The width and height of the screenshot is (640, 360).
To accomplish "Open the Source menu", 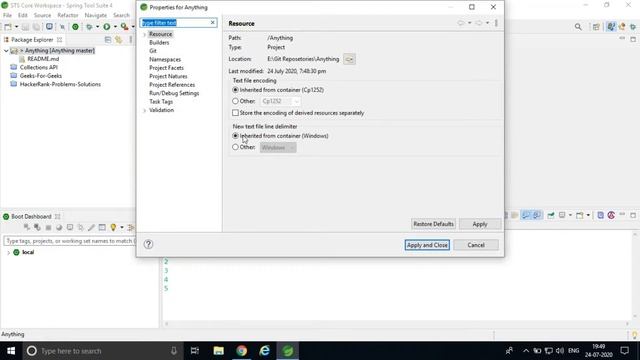I will click(42, 15).
